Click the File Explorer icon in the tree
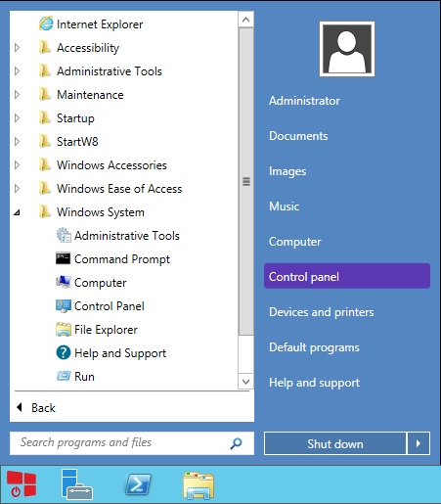This screenshot has width=441, height=504. tap(64, 330)
